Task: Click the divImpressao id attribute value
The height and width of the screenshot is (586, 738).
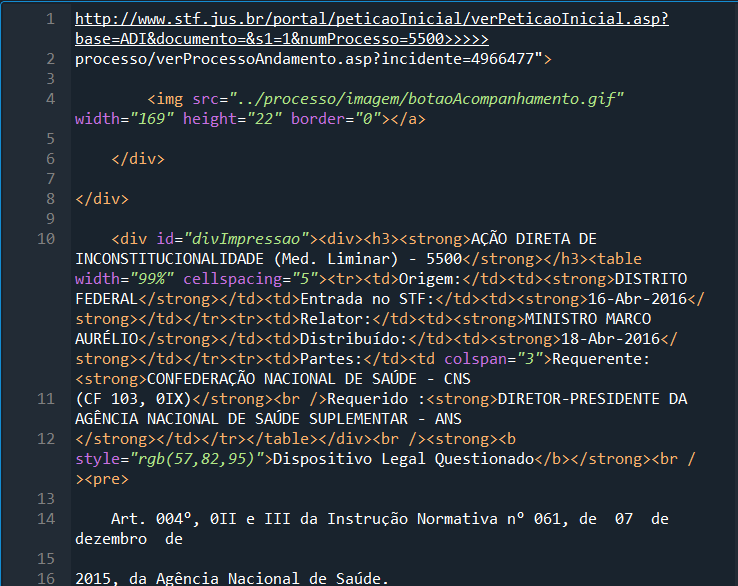Action: point(247,239)
